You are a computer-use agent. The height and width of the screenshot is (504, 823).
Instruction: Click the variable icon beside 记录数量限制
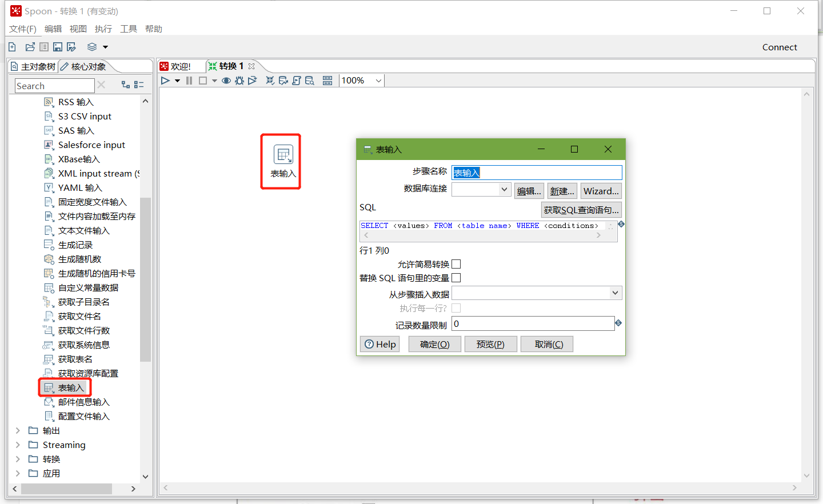tap(618, 323)
